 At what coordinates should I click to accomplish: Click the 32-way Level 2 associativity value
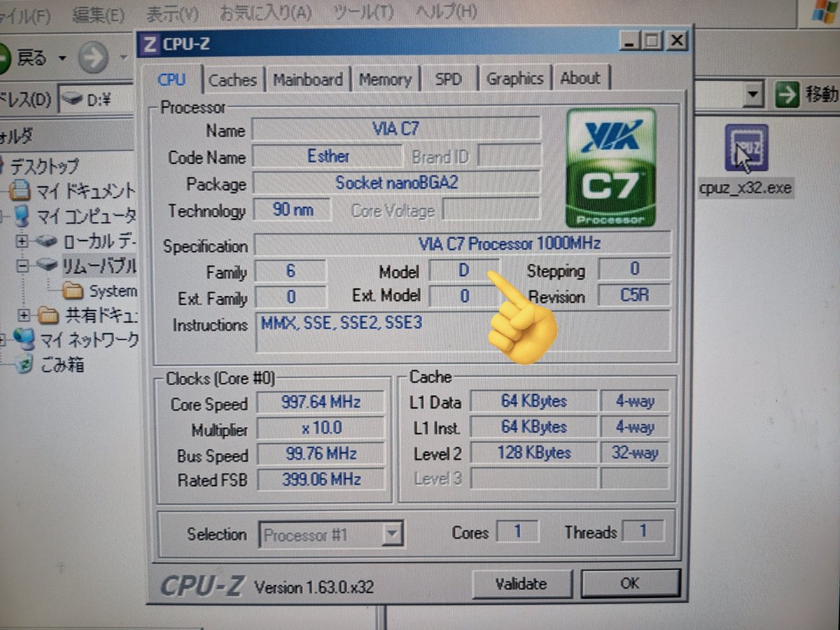coord(635,453)
